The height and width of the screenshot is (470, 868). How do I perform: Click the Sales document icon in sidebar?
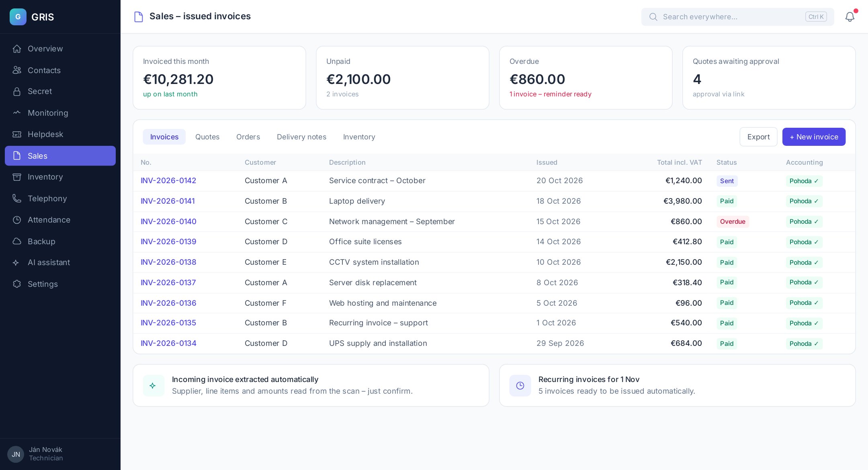point(17,156)
